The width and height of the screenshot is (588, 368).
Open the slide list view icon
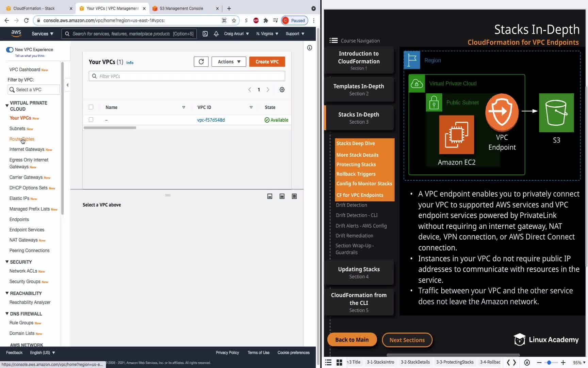pos(328,362)
